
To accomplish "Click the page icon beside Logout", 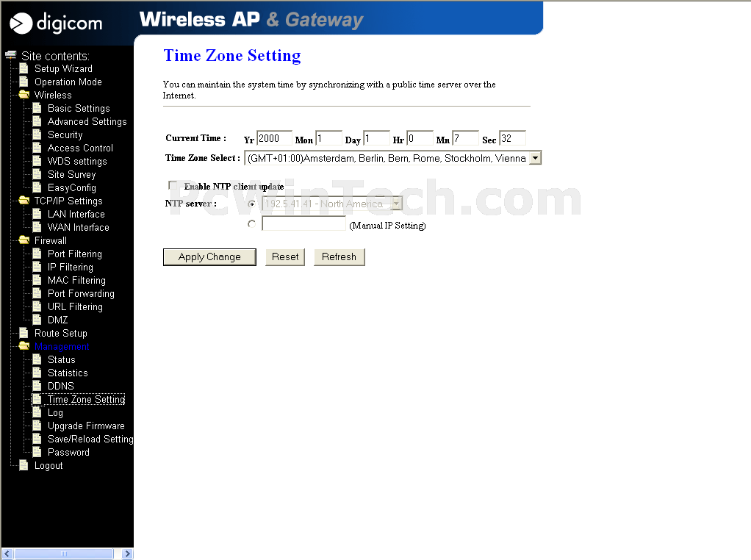I will click(24, 466).
